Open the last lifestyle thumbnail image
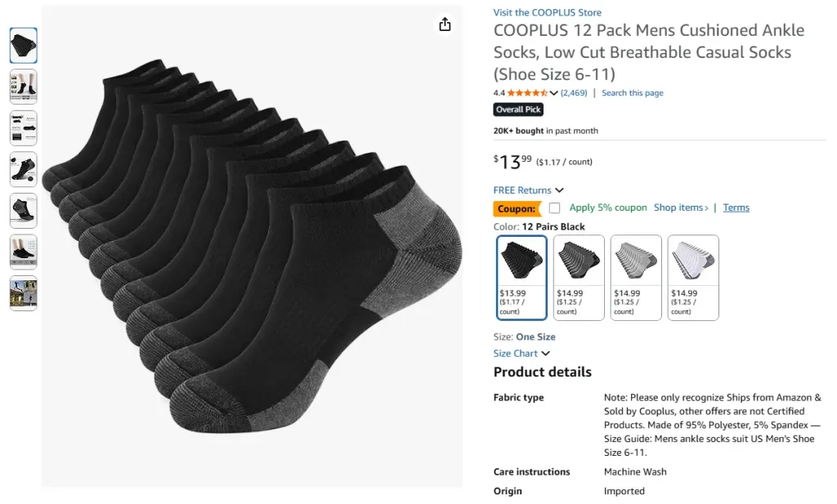The image size is (837, 504). pos(23,293)
